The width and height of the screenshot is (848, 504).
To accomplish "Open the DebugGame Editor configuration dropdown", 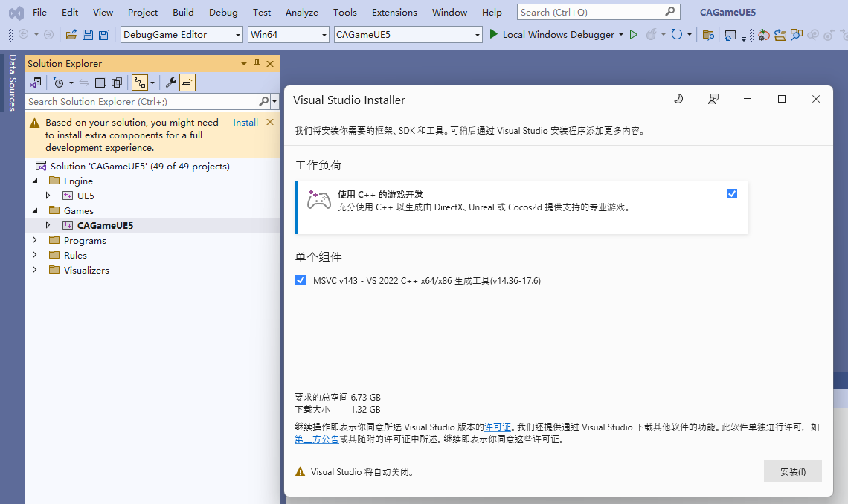I will (x=237, y=35).
